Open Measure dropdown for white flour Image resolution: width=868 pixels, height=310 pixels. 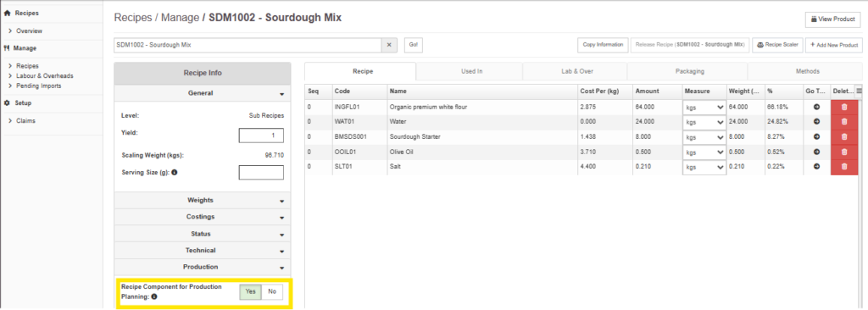tap(704, 107)
